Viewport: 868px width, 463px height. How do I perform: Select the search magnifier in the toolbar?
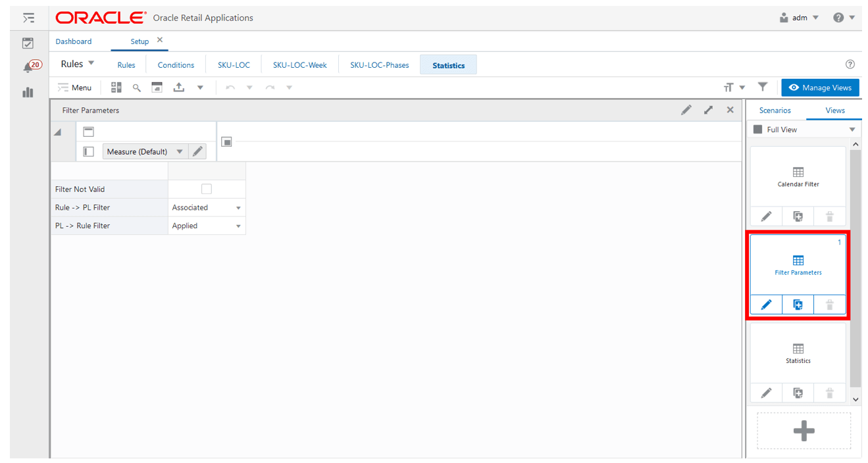point(136,87)
